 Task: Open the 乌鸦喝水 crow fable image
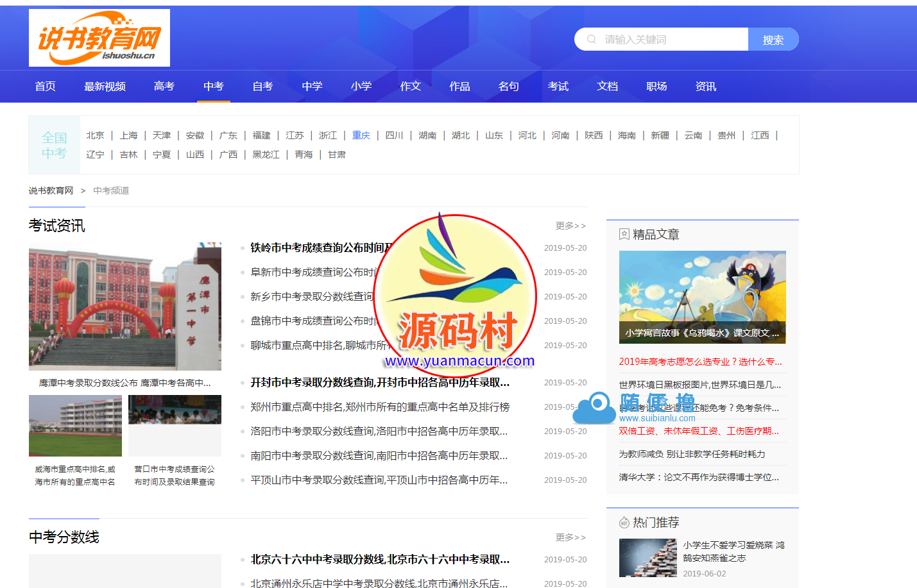tap(702, 296)
